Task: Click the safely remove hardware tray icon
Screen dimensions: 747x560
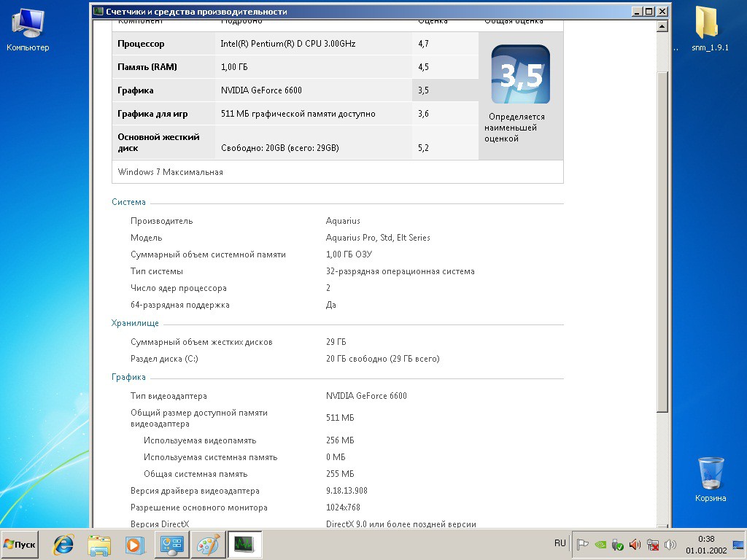Action: click(x=617, y=544)
